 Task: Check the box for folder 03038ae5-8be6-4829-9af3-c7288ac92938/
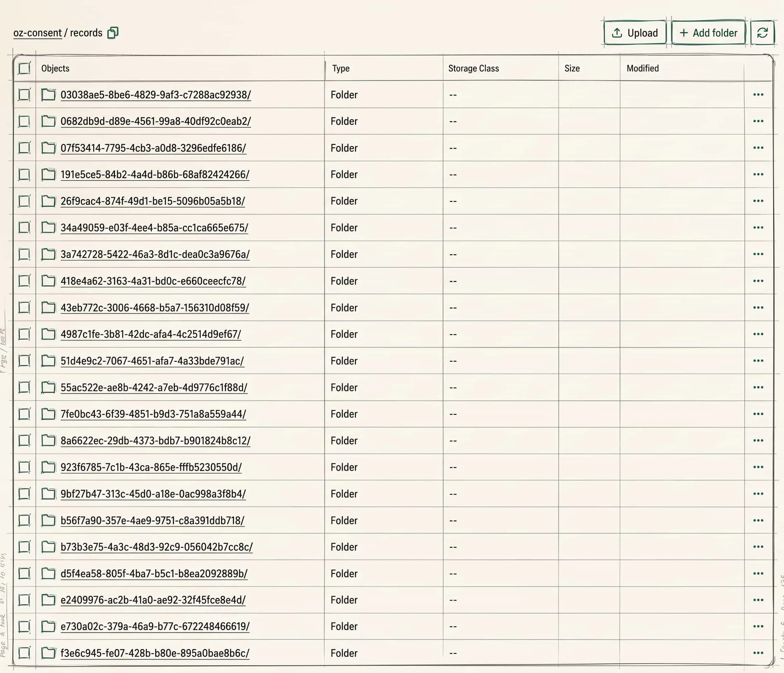click(x=24, y=95)
